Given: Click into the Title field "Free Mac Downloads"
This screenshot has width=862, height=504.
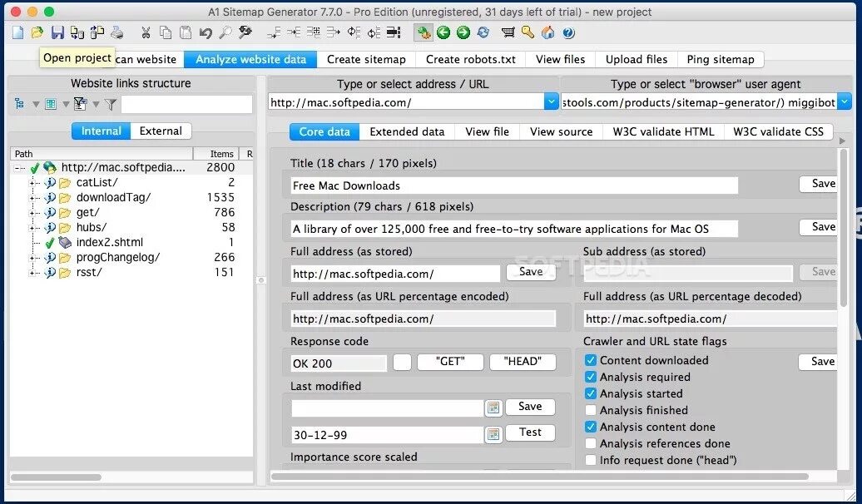Looking at the screenshot, I should point(514,185).
